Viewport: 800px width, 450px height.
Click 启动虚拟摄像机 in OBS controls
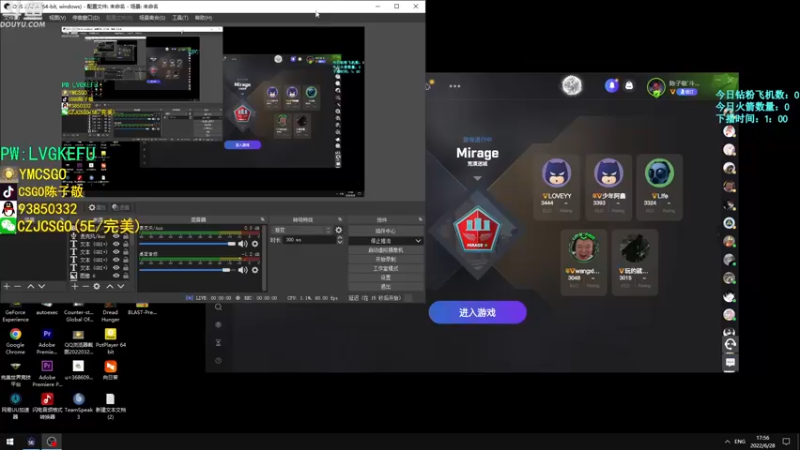coord(386,250)
